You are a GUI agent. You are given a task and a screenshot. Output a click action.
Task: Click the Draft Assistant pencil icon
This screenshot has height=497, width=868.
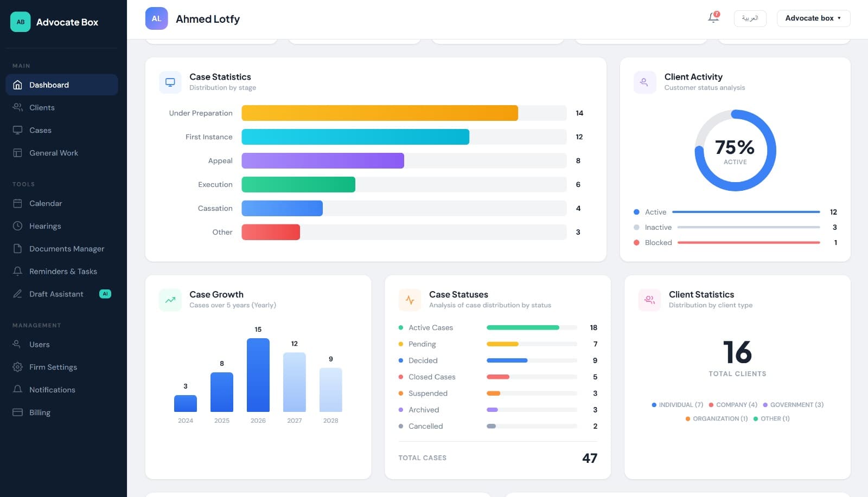coord(17,294)
